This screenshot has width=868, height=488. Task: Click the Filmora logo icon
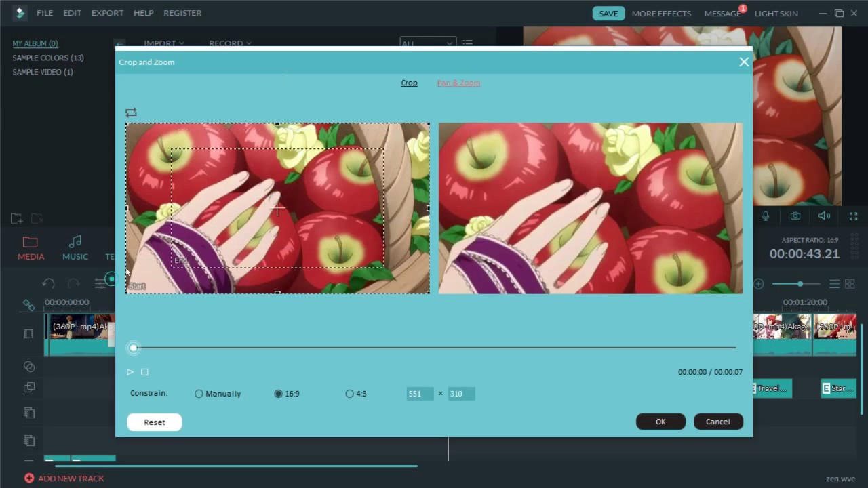[x=19, y=13]
